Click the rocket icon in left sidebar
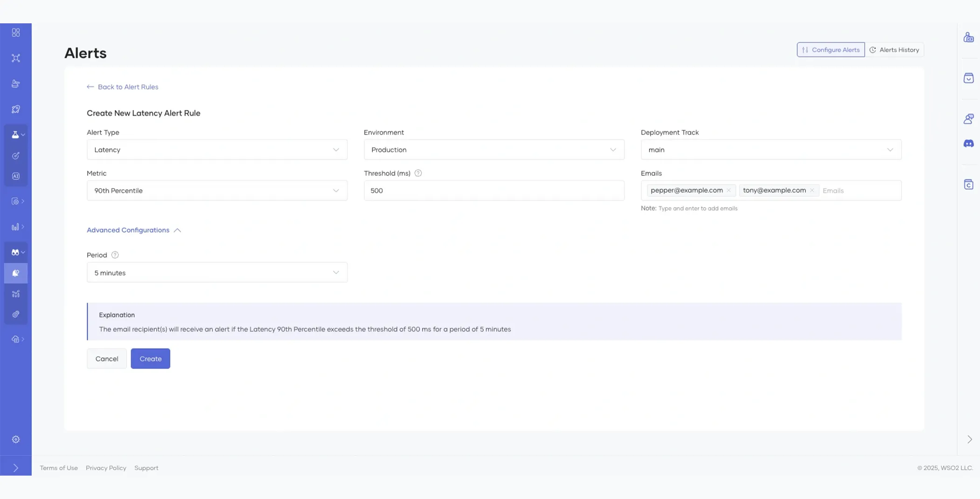The height and width of the screenshot is (499, 980). tap(16, 109)
